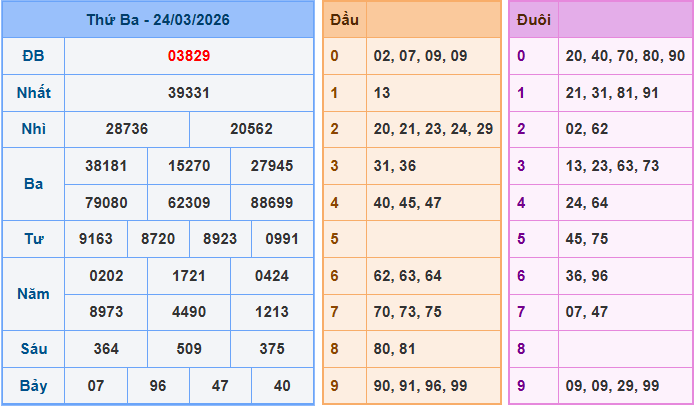This screenshot has width=695, height=406.
Task: Click the Đuôi values '09, 09, 29, 99'
Action: (x=613, y=386)
